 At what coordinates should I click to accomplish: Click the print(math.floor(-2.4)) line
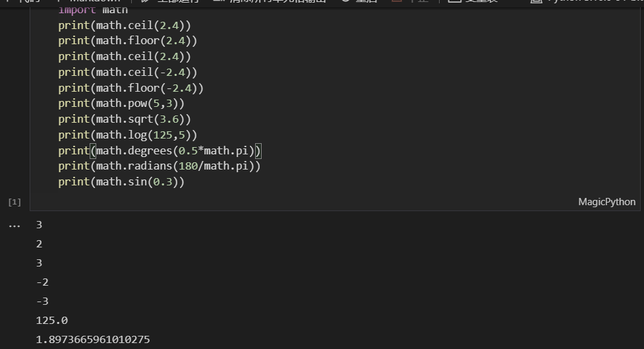pyautogui.click(x=131, y=88)
